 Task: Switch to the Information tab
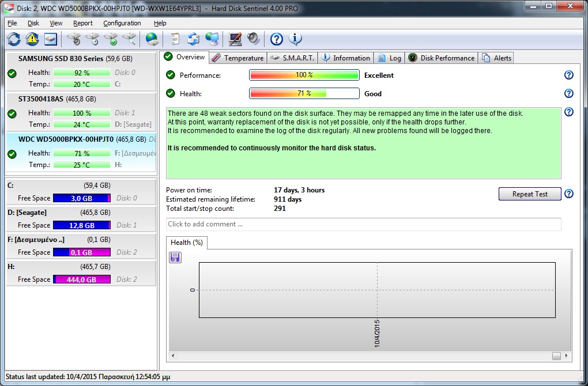click(x=346, y=58)
